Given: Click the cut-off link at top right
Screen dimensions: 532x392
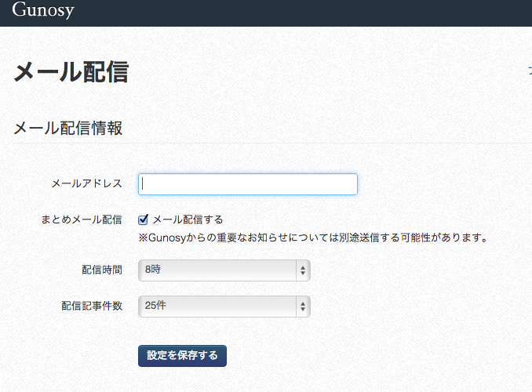Looking at the screenshot, I should pyautogui.click(x=530, y=71).
